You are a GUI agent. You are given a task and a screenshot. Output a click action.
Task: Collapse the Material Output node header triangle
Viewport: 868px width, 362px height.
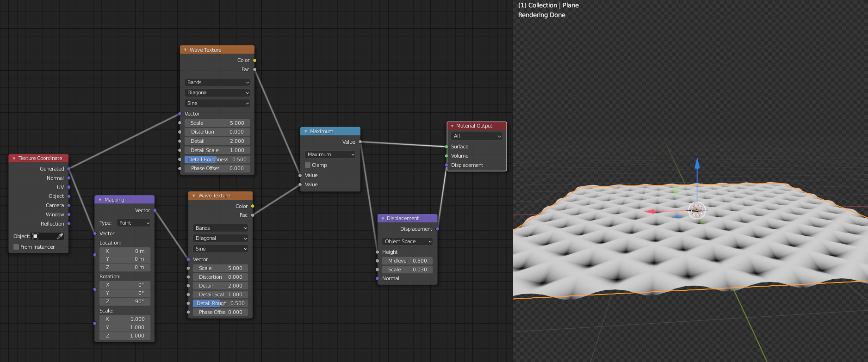(452, 126)
